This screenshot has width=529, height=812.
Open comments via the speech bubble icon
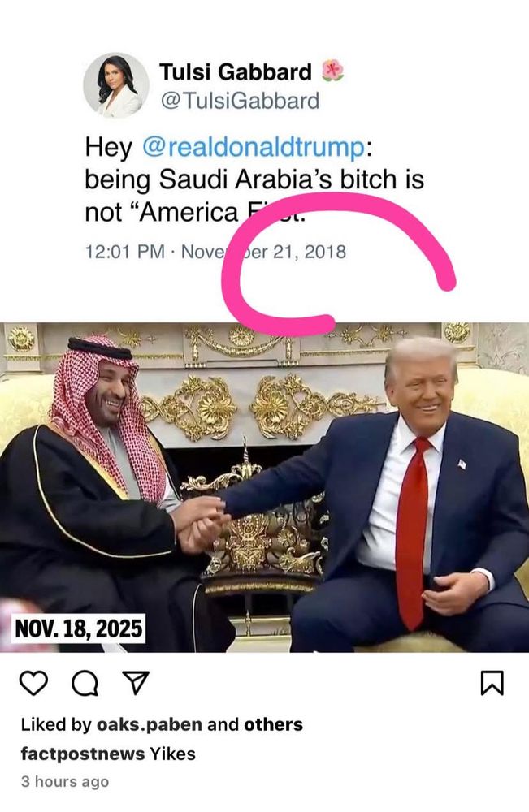click(x=85, y=683)
